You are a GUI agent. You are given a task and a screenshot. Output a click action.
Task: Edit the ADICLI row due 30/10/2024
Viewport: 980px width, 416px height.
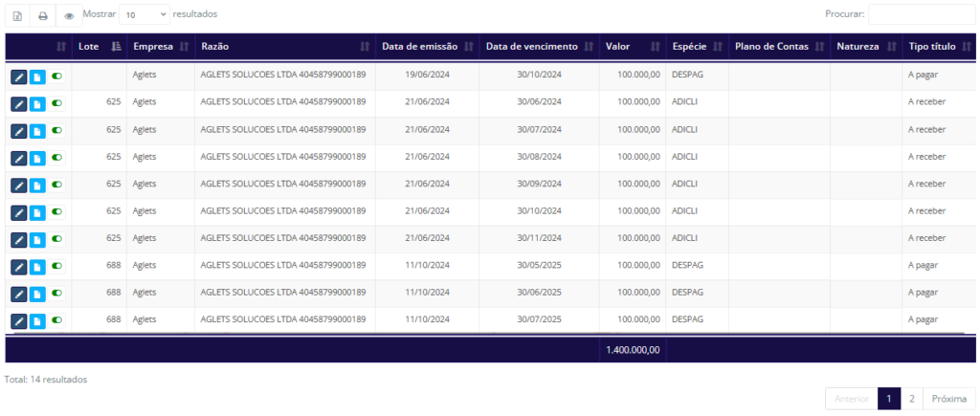point(19,212)
